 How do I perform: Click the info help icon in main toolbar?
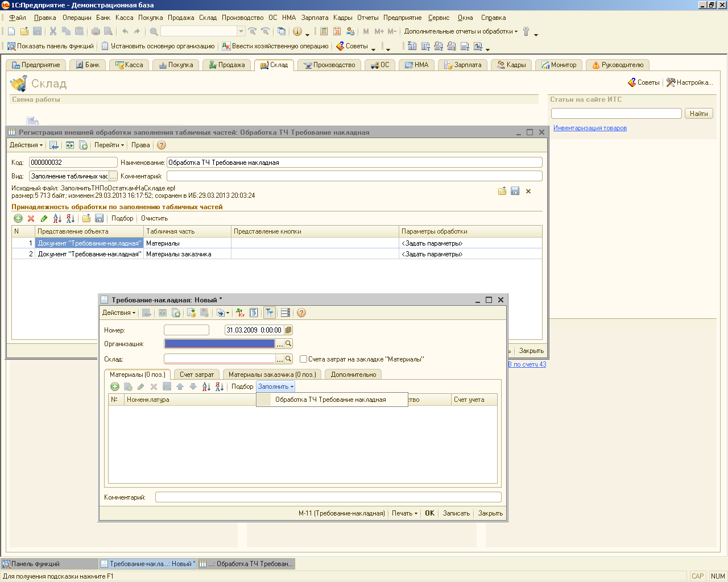[x=297, y=31]
